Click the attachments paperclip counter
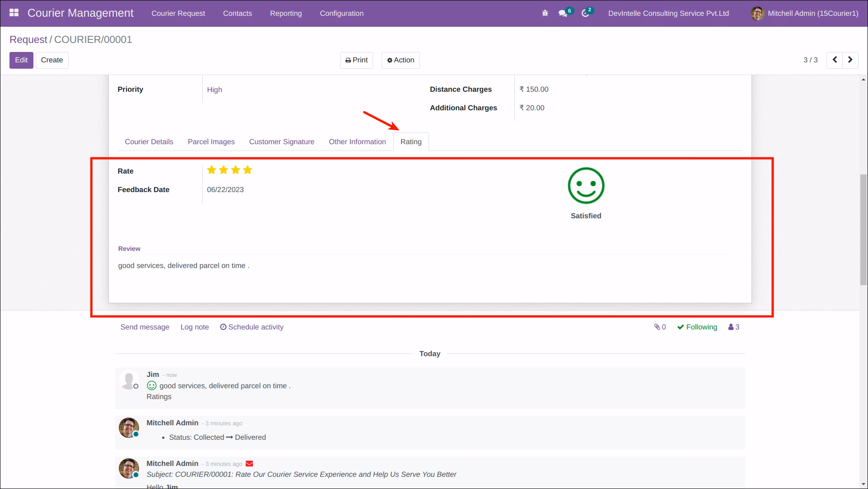Image resolution: width=868 pixels, height=489 pixels. pyautogui.click(x=660, y=327)
